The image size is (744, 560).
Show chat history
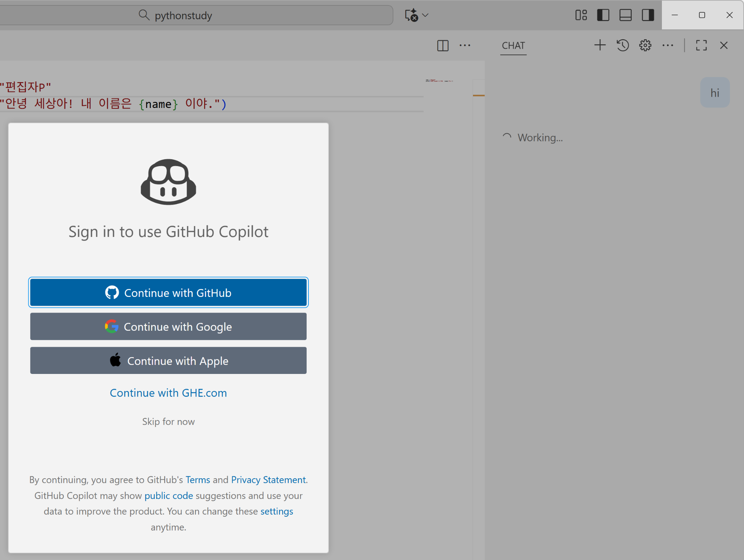(623, 45)
